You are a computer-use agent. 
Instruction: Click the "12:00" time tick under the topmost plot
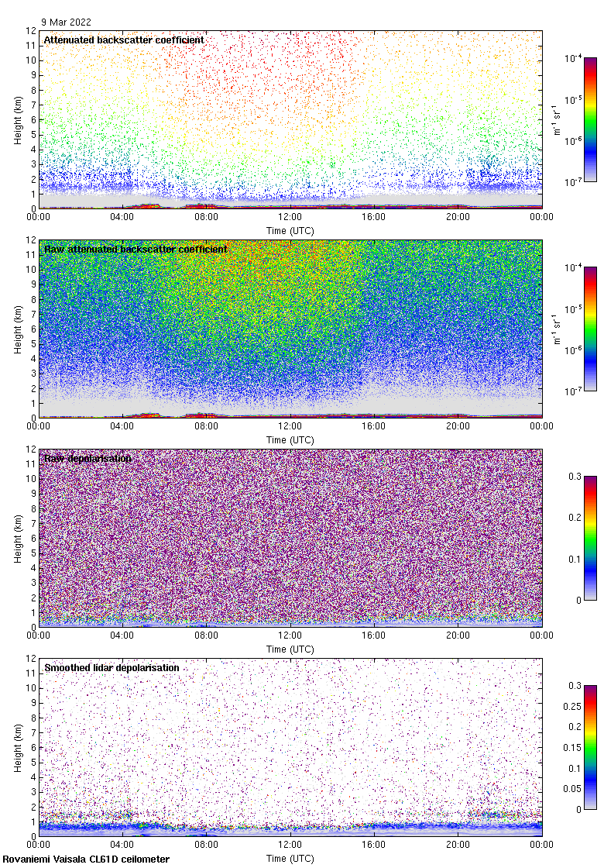[x=290, y=217]
